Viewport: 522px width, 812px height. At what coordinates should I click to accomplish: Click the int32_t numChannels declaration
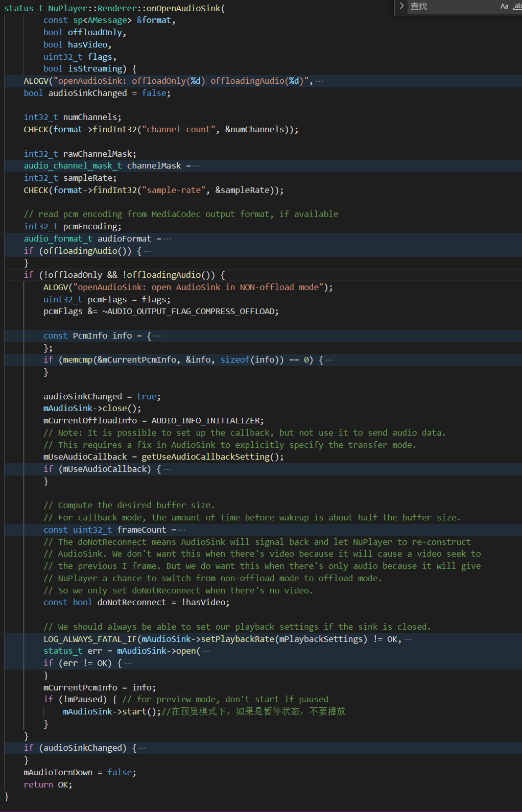(x=73, y=117)
